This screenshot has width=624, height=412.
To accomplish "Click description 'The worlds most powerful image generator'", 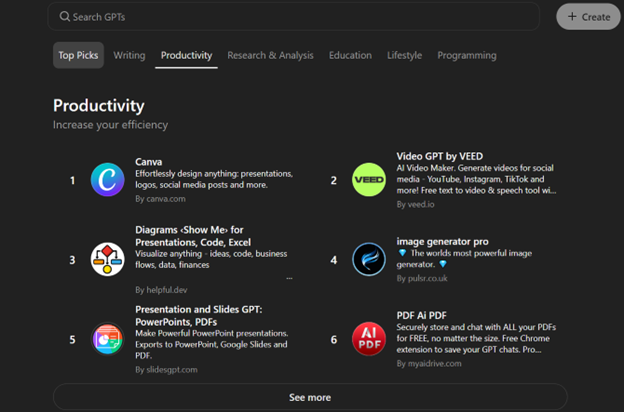I will click(x=464, y=259).
